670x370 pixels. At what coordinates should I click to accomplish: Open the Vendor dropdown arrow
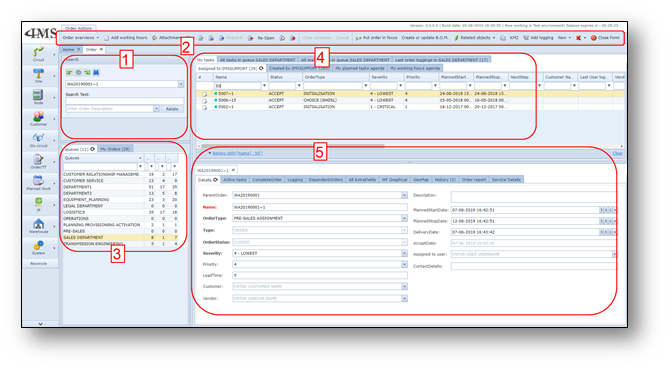(x=404, y=299)
